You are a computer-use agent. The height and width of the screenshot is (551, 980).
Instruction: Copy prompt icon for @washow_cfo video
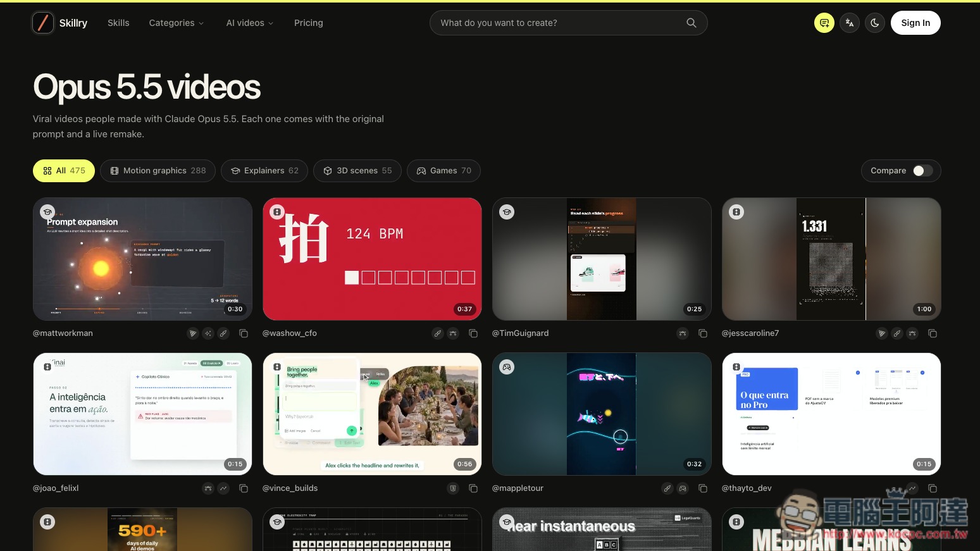tap(473, 333)
